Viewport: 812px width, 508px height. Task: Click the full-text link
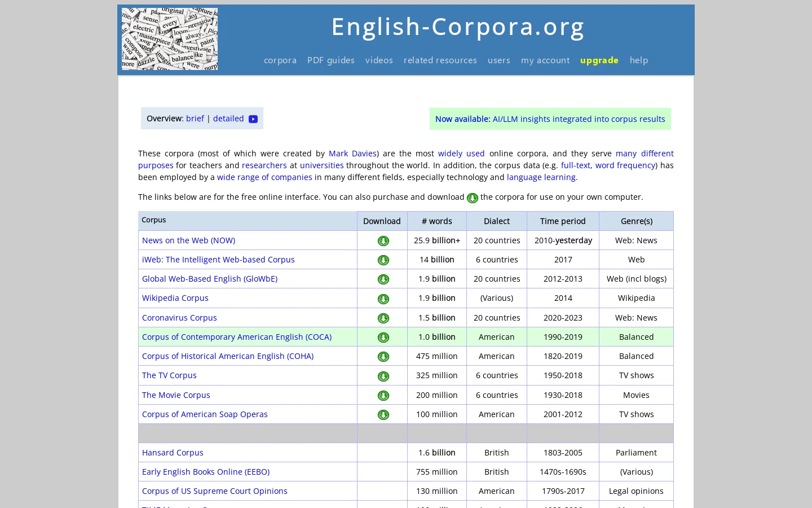coord(576,165)
